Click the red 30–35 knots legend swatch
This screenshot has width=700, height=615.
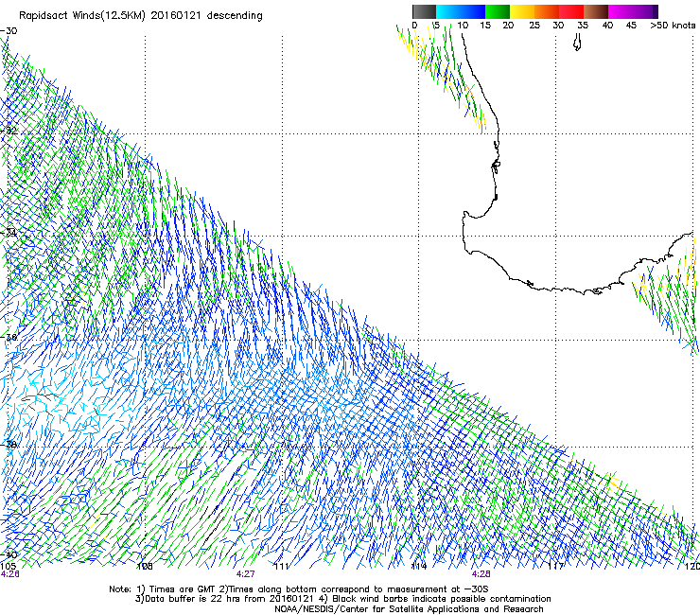(x=571, y=11)
